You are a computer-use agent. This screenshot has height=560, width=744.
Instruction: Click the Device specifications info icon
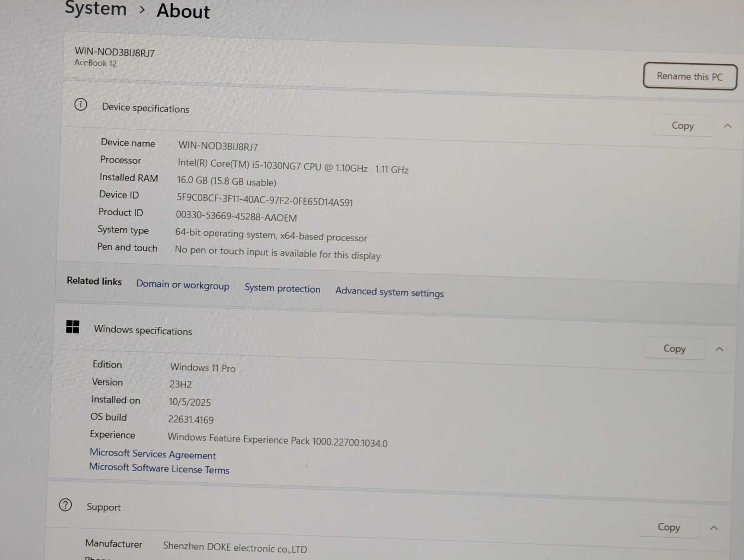coord(81,104)
